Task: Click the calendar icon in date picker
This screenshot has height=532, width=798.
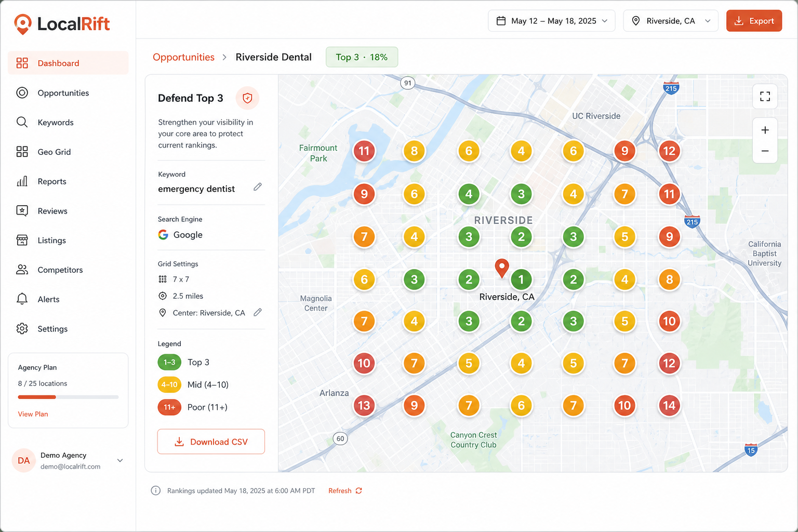Action: 501,21
